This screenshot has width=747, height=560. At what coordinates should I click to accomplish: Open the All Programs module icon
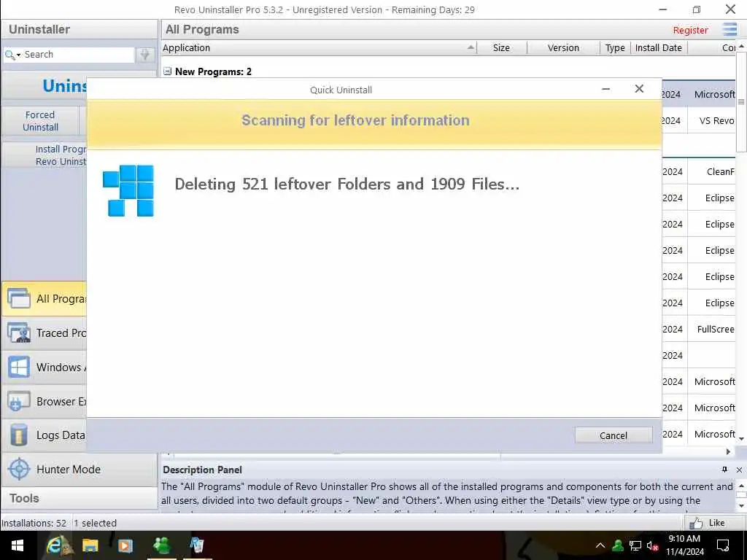[x=18, y=298]
